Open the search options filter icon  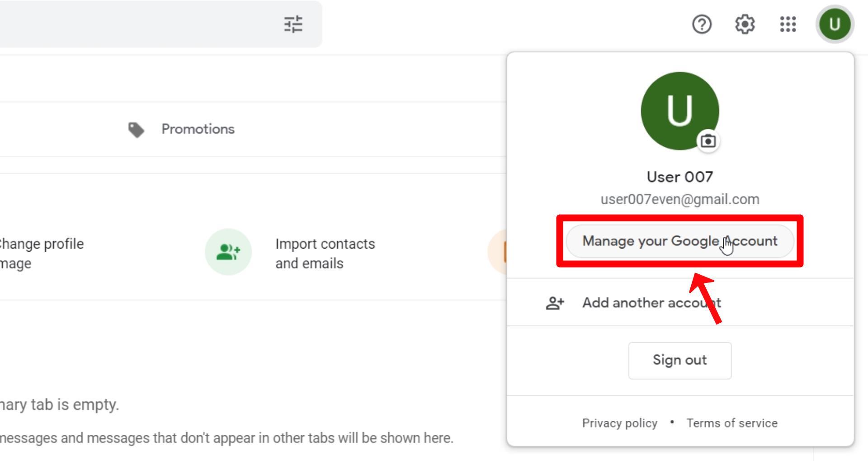[x=293, y=24]
